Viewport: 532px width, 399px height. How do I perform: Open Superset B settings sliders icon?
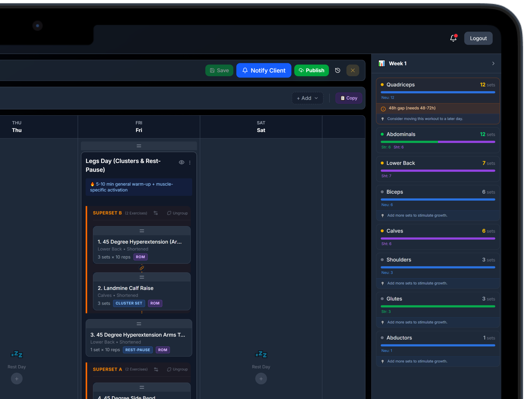pos(156,213)
